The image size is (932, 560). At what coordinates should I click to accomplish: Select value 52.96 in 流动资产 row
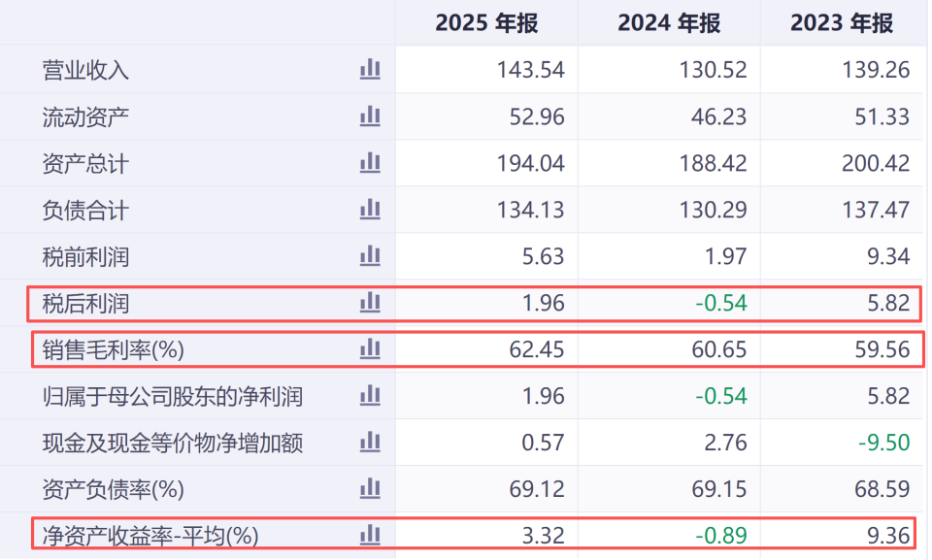click(x=537, y=117)
